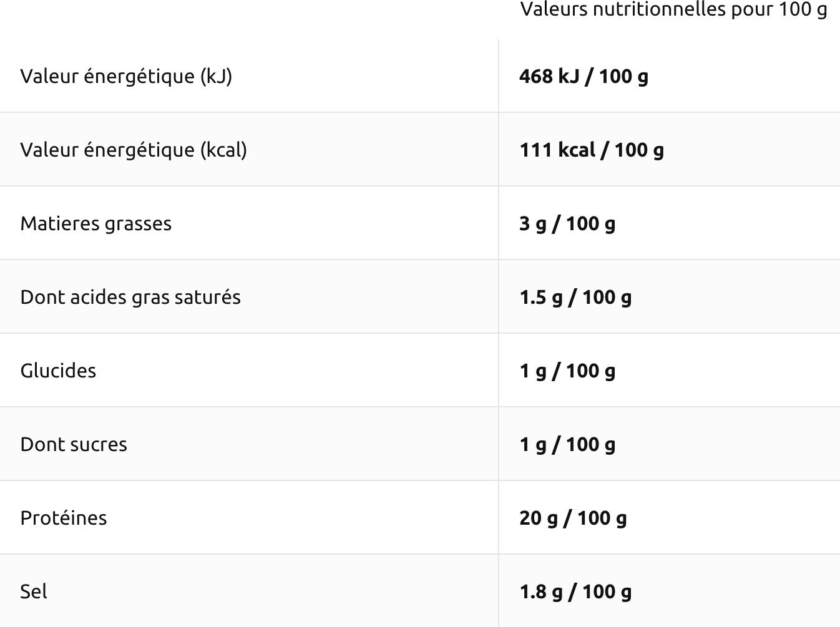Select the 'Dont acides gras saturés' label

point(130,297)
